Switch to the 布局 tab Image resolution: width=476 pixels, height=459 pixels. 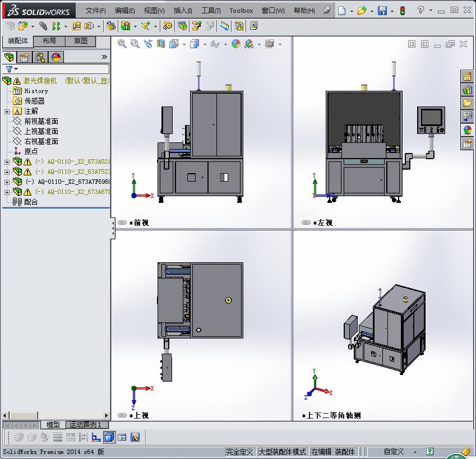[49, 41]
